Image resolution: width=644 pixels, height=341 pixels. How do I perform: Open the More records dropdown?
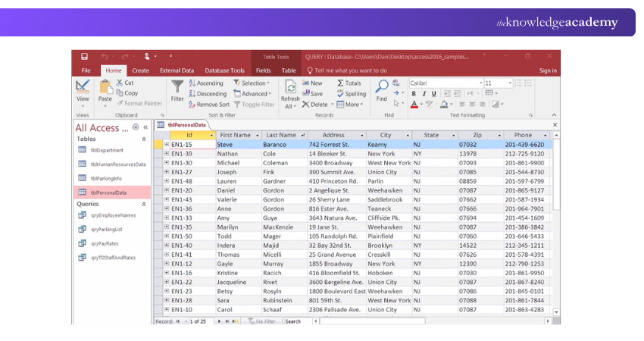(x=350, y=105)
